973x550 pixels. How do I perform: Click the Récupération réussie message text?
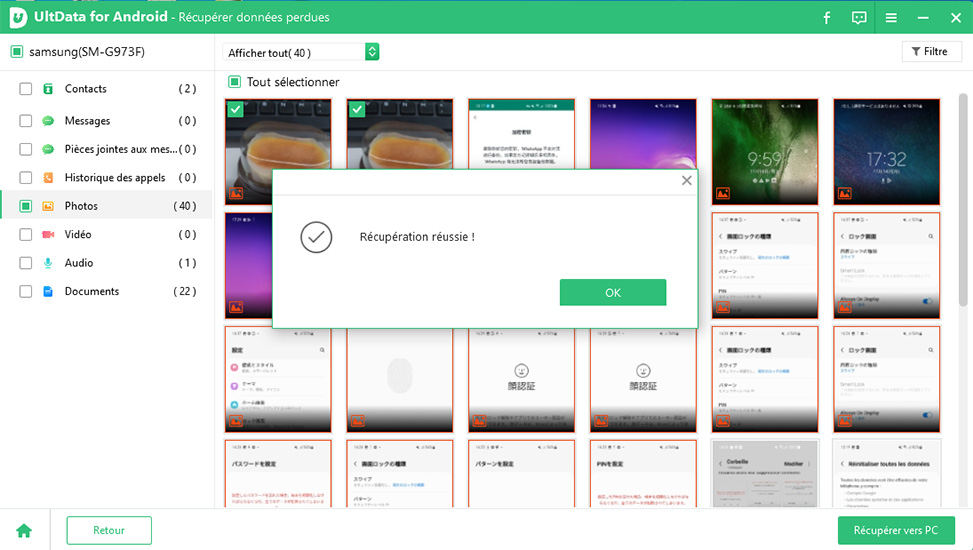click(x=417, y=237)
